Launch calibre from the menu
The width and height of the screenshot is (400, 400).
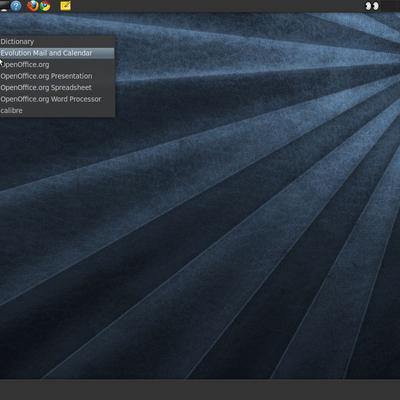tap(57, 111)
